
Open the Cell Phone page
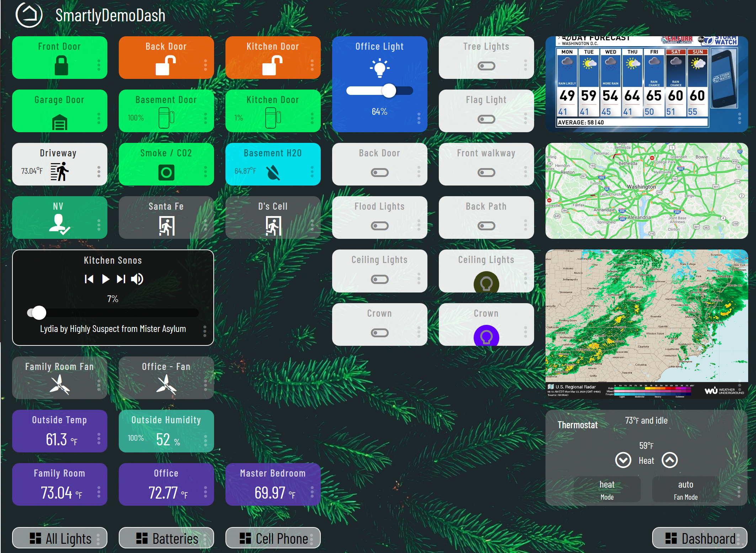coord(273,538)
